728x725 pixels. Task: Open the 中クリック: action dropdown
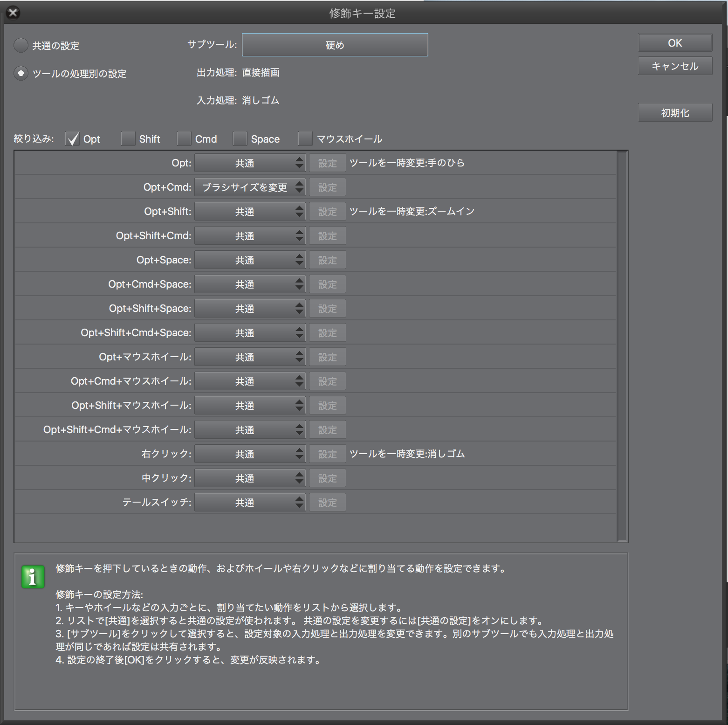coord(250,478)
